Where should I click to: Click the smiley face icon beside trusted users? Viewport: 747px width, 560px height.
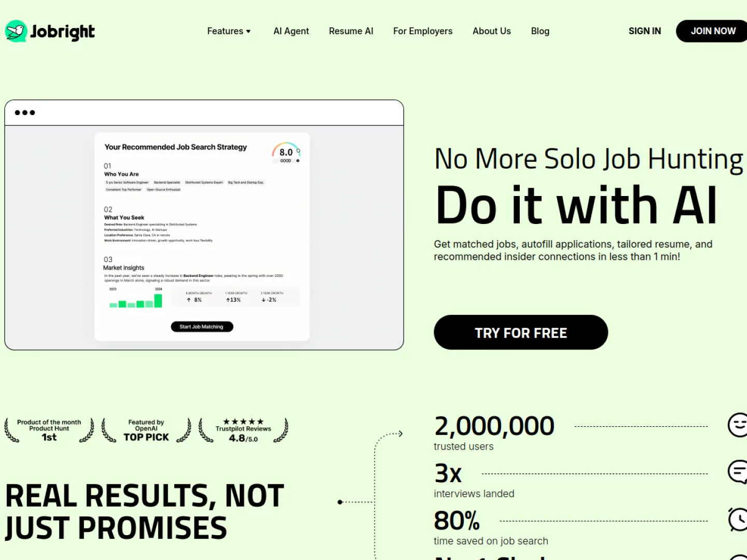738,425
